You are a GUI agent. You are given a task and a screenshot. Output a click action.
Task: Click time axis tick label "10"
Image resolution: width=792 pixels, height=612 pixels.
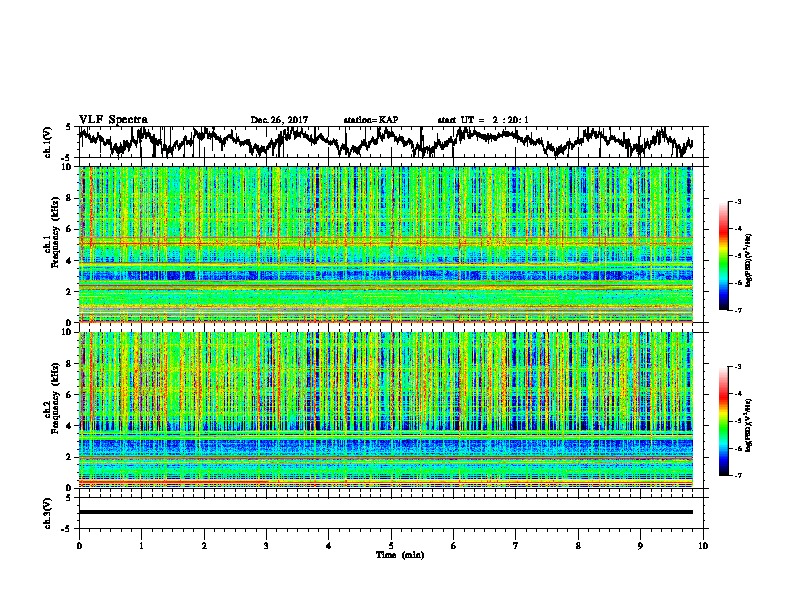(x=703, y=546)
